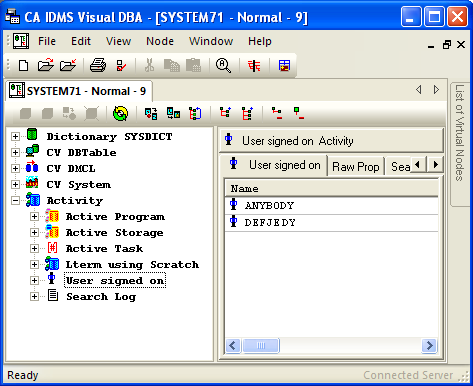Select the Active Storage tree item
This screenshot has width=473, height=386.
(114, 233)
